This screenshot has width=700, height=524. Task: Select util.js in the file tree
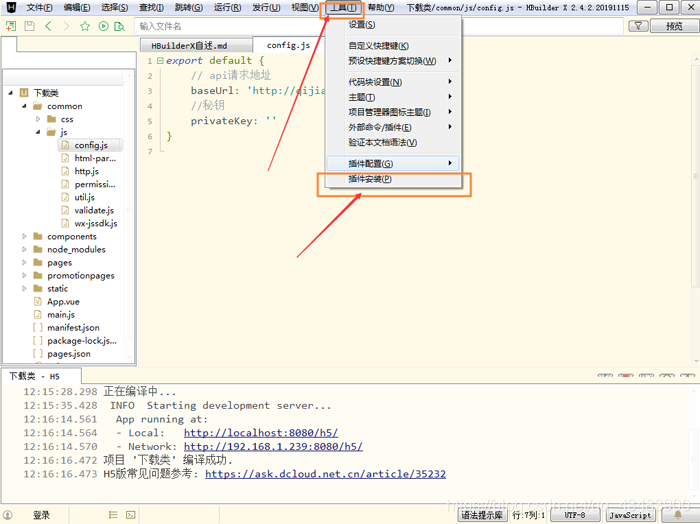(x=84, y=197)
